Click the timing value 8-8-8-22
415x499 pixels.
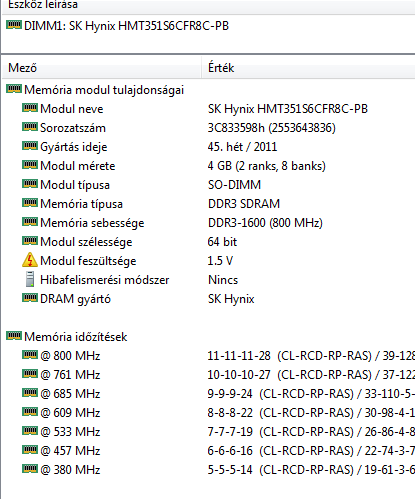tap(230, 413)
